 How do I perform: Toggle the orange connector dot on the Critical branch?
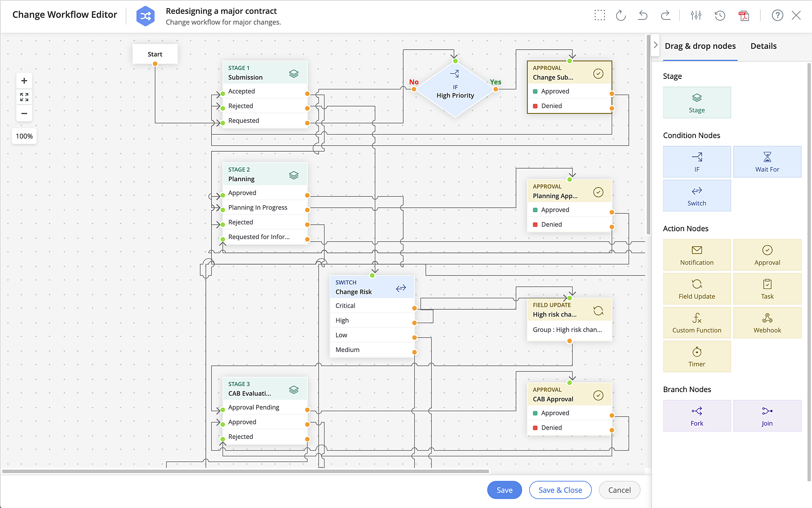click(414, 308)
